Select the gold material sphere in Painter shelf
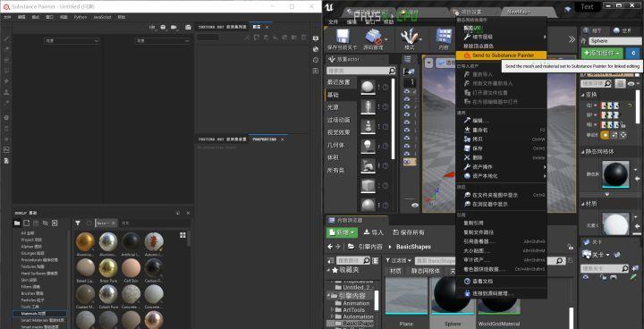This screenshot has width=644, height=329. [x=86, y=242]
